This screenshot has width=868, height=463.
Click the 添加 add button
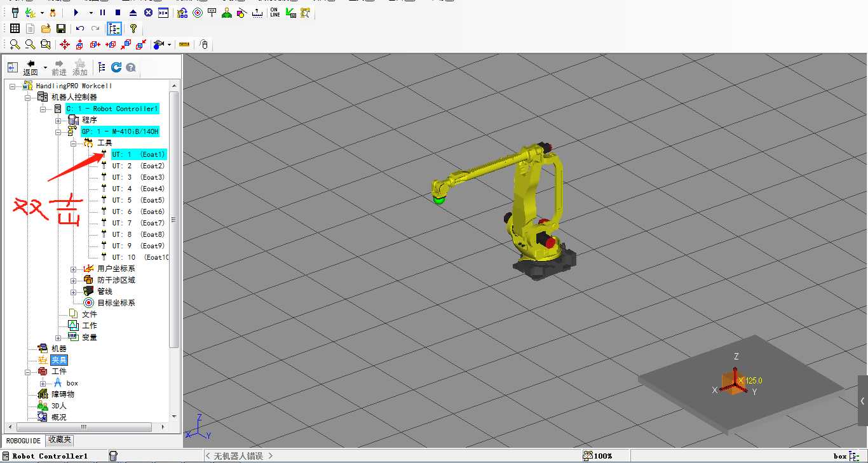pyautogui.click(x=79, y=67)
